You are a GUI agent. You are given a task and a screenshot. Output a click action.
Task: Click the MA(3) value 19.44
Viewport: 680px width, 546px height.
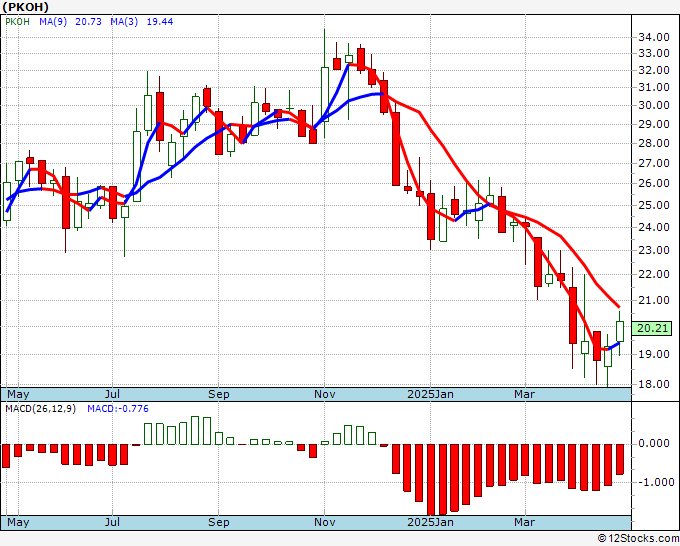pyautogui.click(x=160, y=21)
